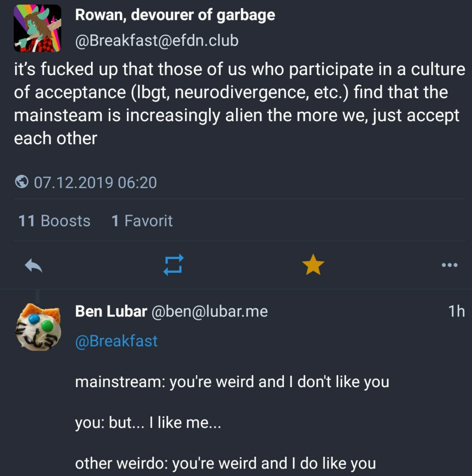Open Ben Lubar's cupcake cat avatar
Viewport: 472px width, 476px height.
[38, 327]
